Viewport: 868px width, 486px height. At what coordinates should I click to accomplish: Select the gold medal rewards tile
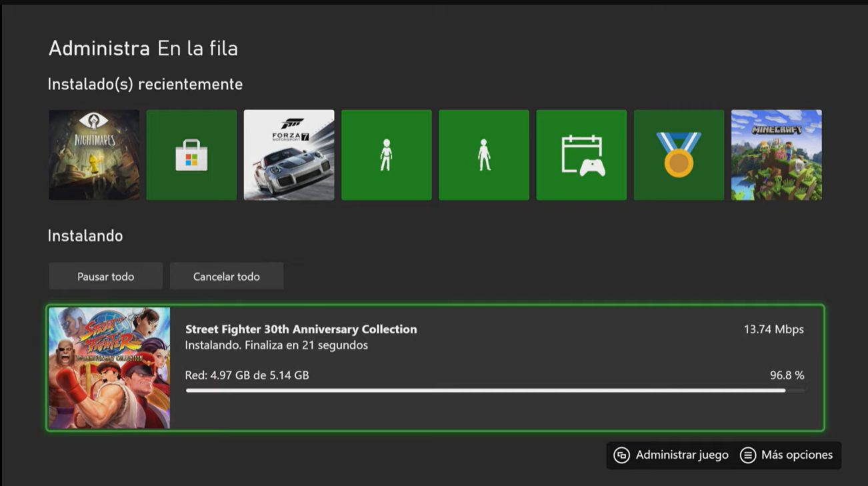tap(679, 155)
